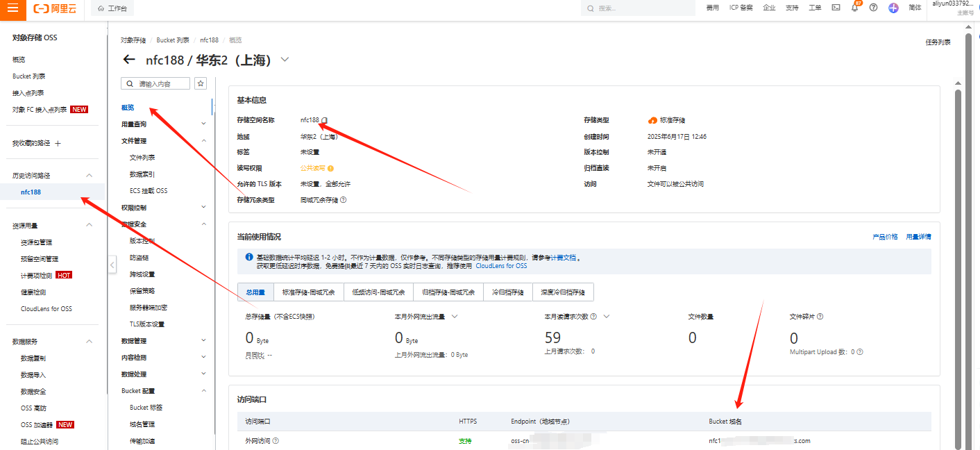Open the 工作台 workbench home
This screenshot has height=450, width=980.
click(112, 8)
